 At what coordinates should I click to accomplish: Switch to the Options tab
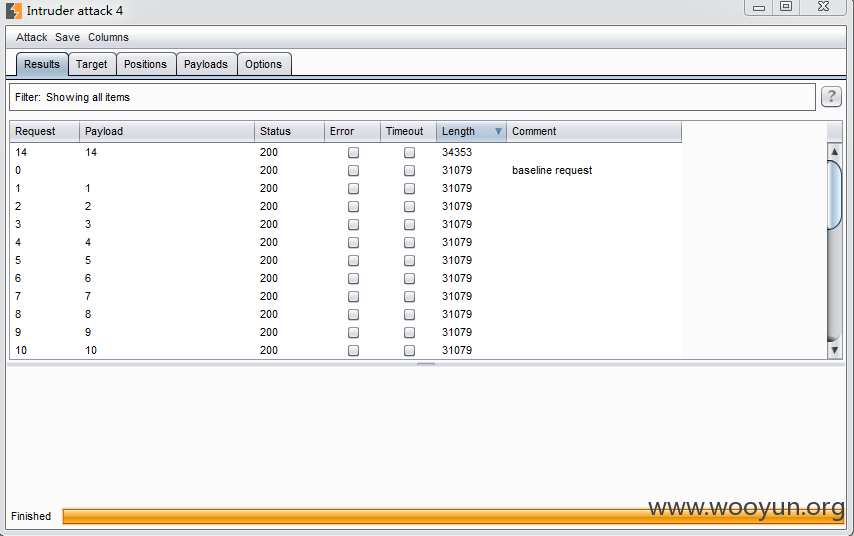point(264,64)
